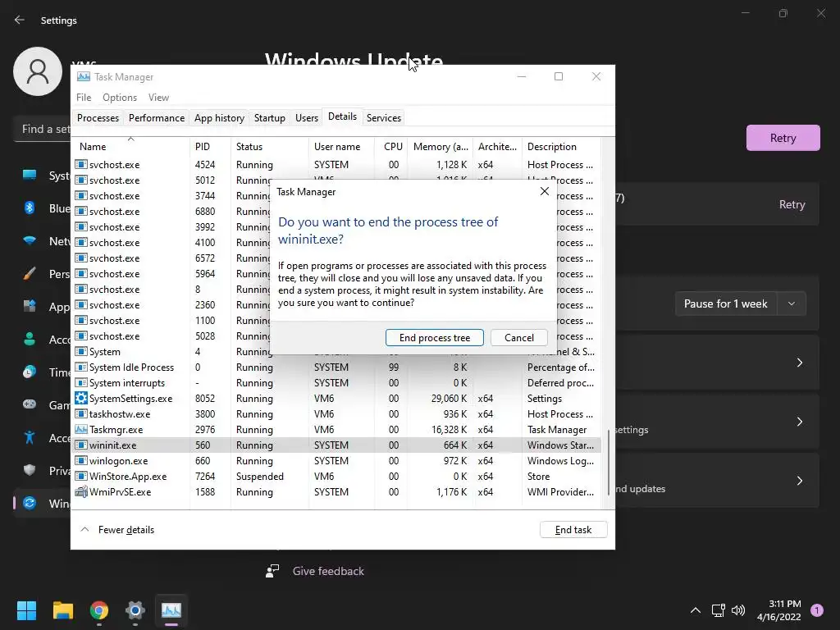Image resolution: width=840 pixels, height=630 pixels.
Task: Open the settings chevron below Pause row
Action: (799, 363)
